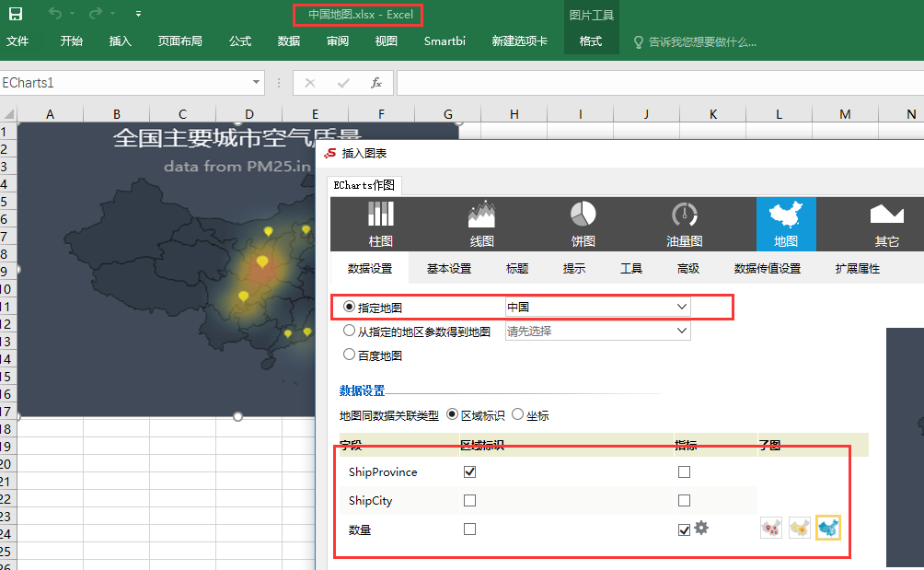Click the select-all corner of worksheet
This screenshot has width=924, height=570.
tap(8, 114)
